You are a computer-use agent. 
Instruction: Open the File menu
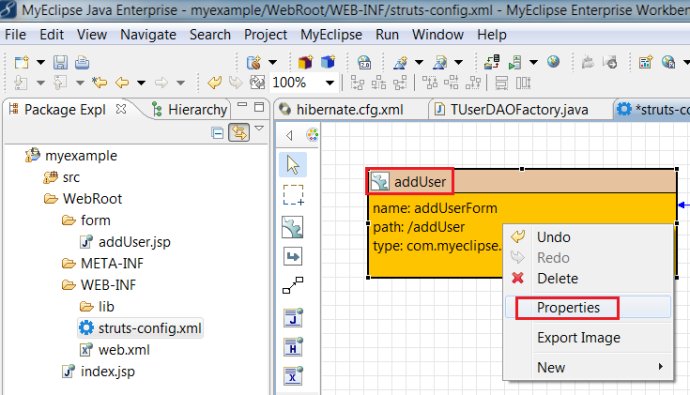15,34
